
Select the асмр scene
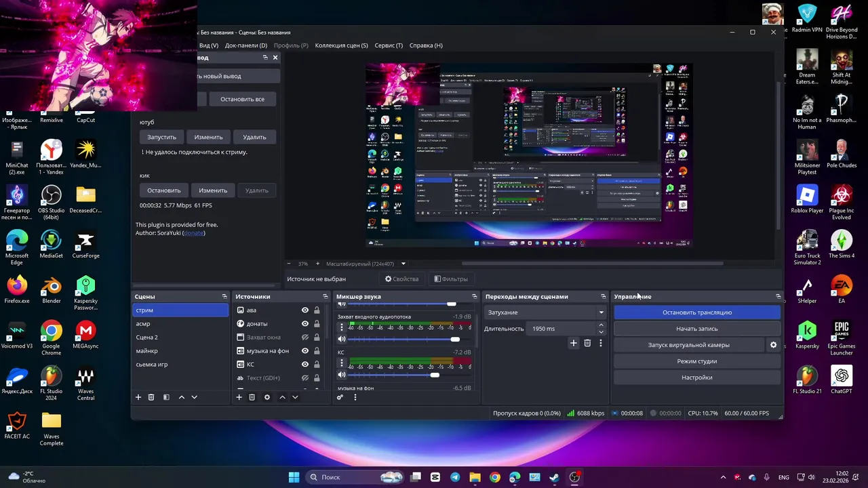click(x=180, y=324)
